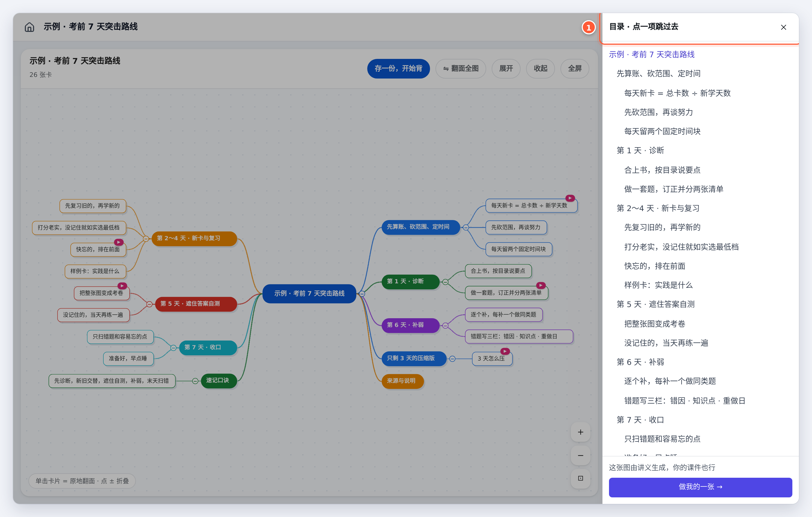Jump to 合上书，按目录说要点 in outline
Viewport: 812px width, 517px height.
click(662, 170)
